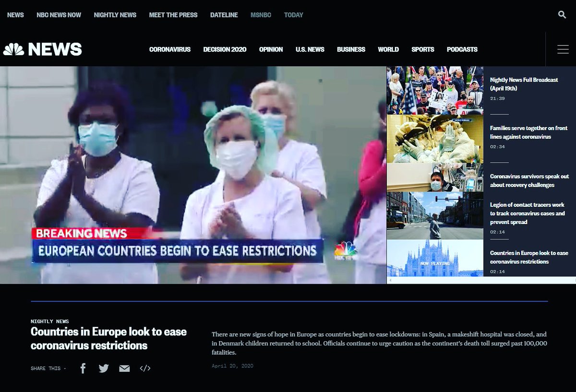Open the embed code icon
The height and width of the screenshot is (392, 576).
coord(145,368)
